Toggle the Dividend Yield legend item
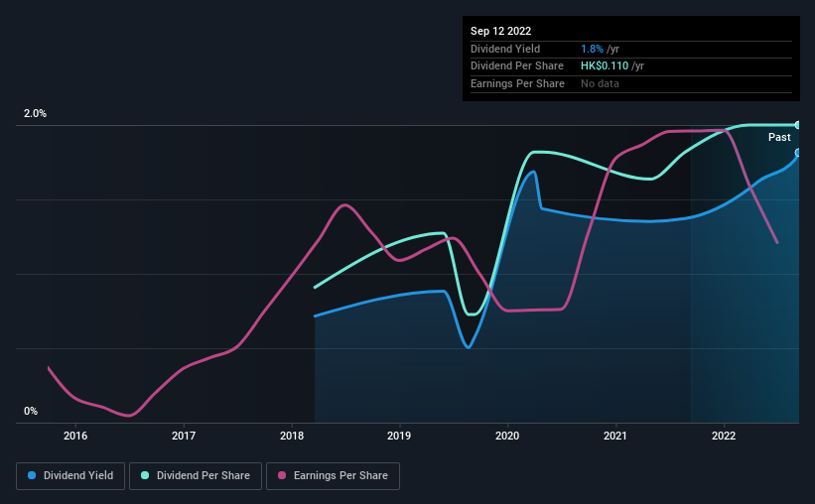 [x=70, y=476]
